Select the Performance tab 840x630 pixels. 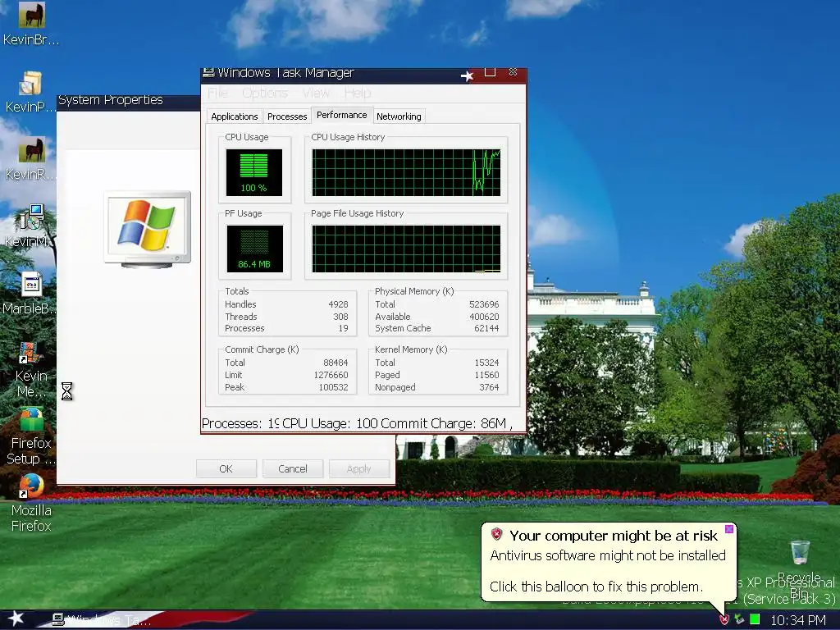pyautogui.click(x=342, y=115)
